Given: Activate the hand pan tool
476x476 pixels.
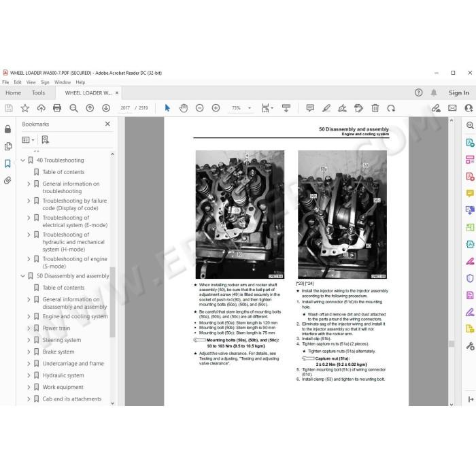Looking at the screenshot, I should tap(184, 108).
